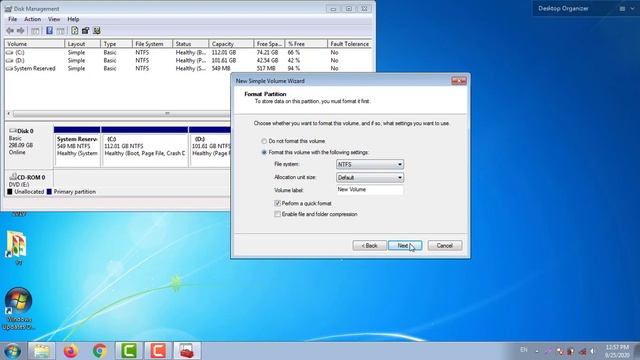Sort by the Layout column header
The image size is (640, 360).
pyautogui.click(x=83, y=44)
